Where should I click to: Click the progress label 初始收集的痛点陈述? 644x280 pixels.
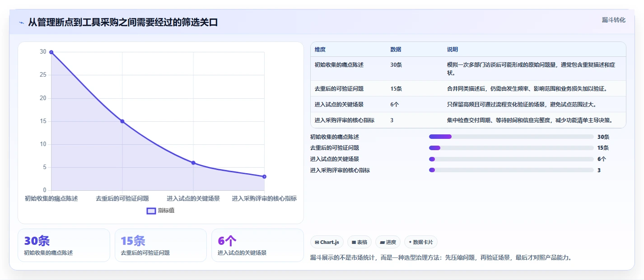tap(335, 137)
